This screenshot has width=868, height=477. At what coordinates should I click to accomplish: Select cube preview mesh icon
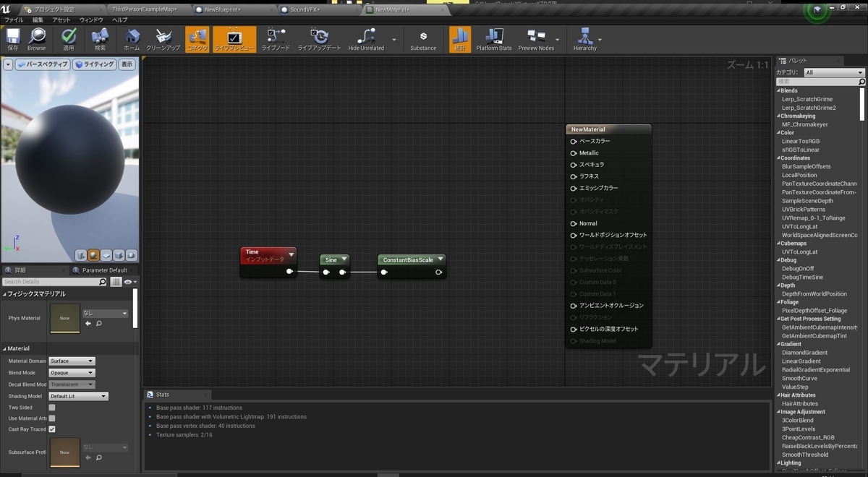119,255
